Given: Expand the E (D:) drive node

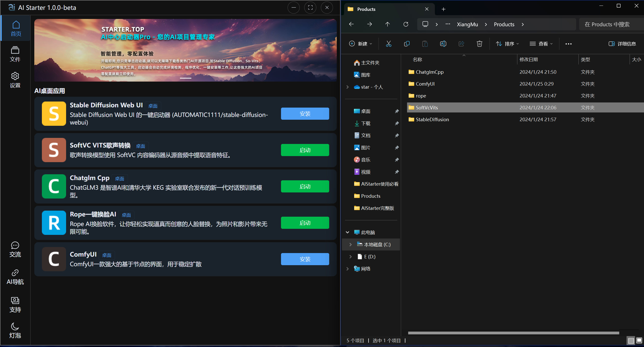Looking at the screenshot, I should pyautogui.click(x=351, y=257).
